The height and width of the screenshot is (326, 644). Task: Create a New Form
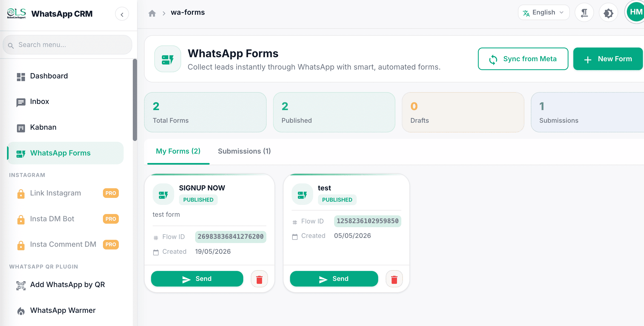[x=608, y=59]
